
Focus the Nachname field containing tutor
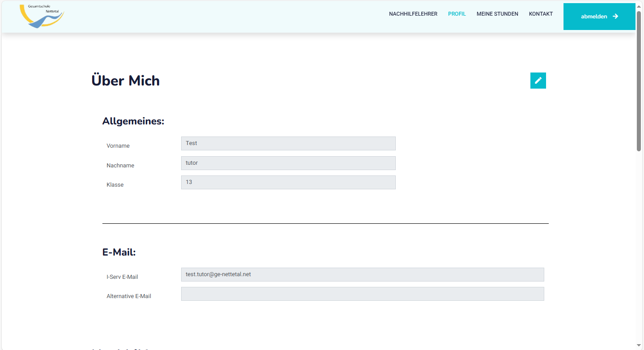tap(288, 163)
